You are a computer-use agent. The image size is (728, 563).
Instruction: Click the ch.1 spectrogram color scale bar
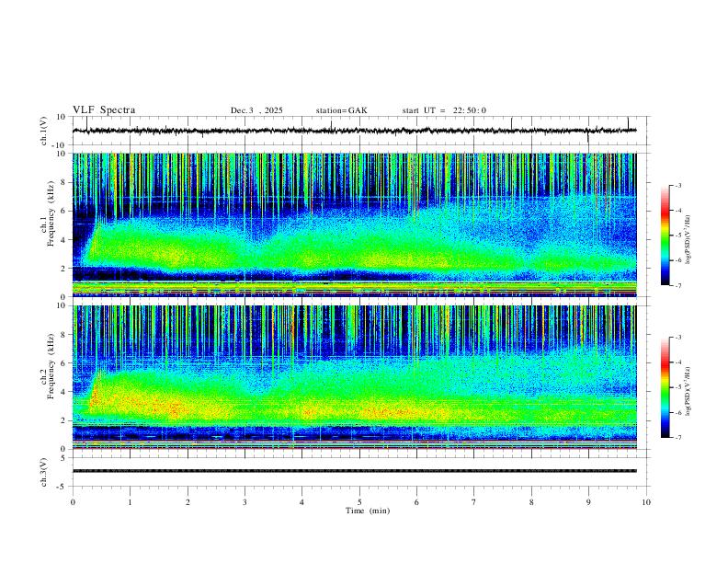click(665, 236)
